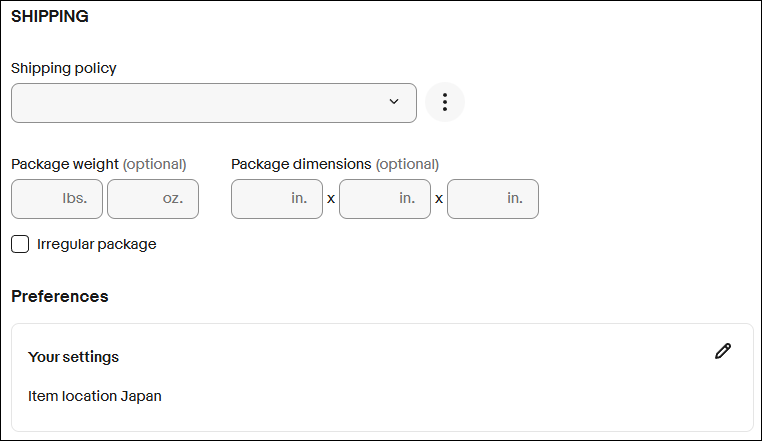
Task: Check the Irregular package checkbox
Action: click(20, 244)
